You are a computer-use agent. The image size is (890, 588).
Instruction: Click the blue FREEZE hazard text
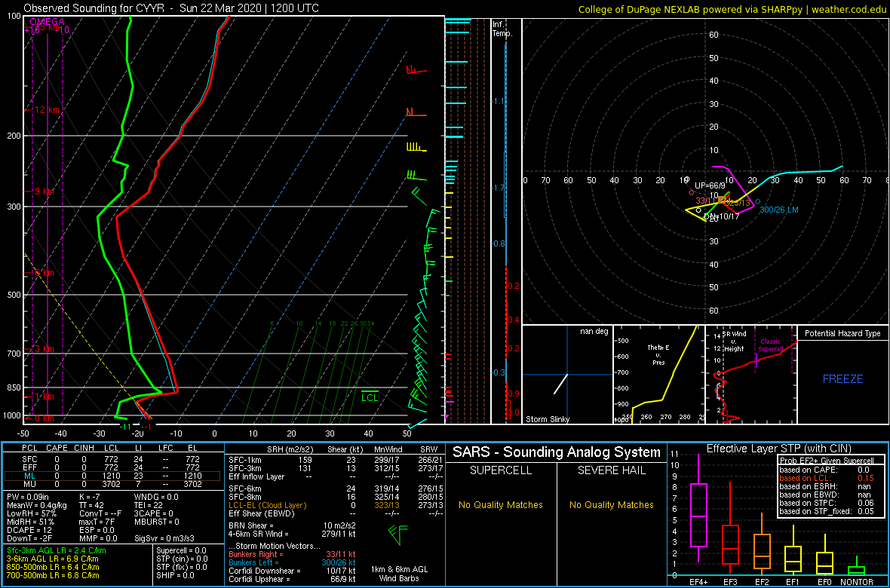coord(842,378)
